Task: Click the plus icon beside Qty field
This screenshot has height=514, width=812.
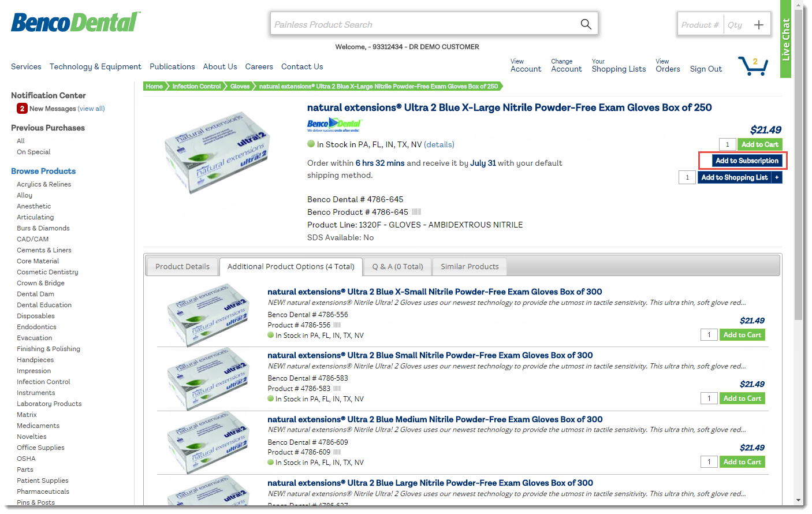Action: [758, 25]
